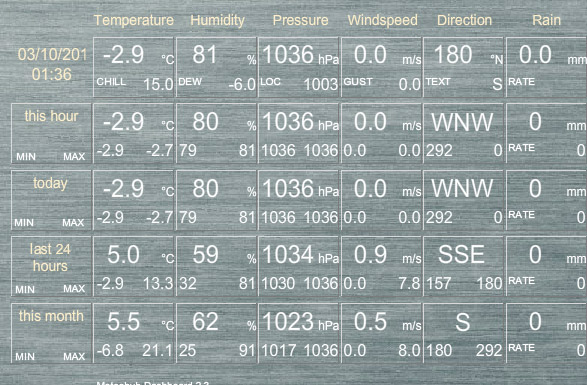
Task: Click last 24 hours windspeed 0.9
Action: pyautogui.click(x=370, y=255)
